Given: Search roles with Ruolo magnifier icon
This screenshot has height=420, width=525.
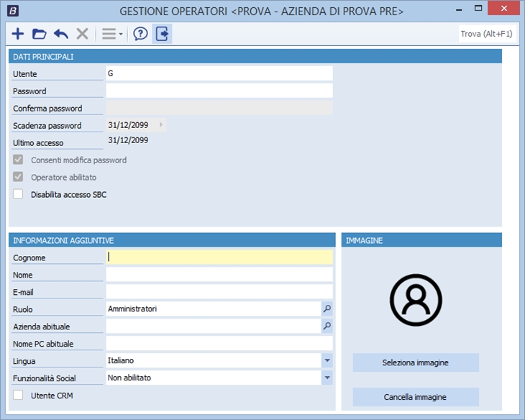Looking at the screenshot, I should tap(327, 309).
